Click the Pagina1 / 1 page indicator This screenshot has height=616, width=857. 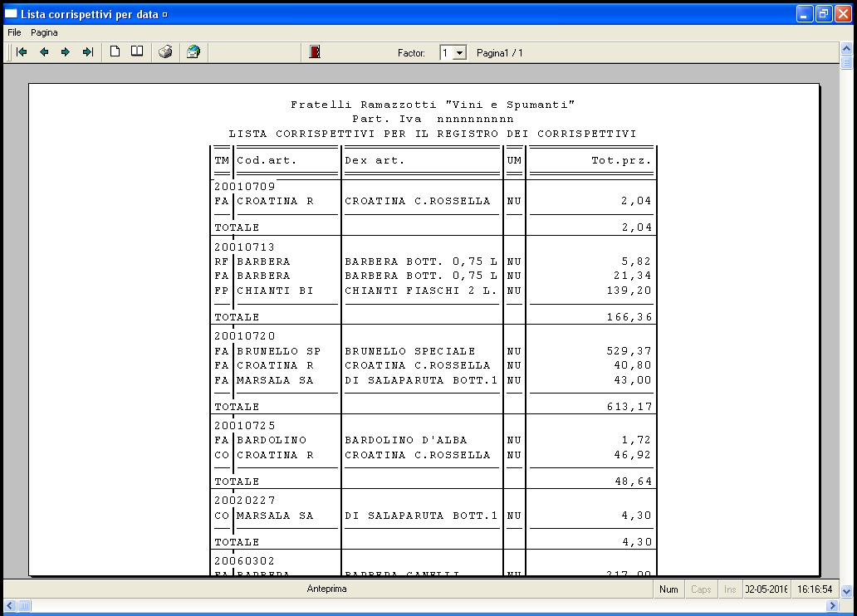click(500, 53)
